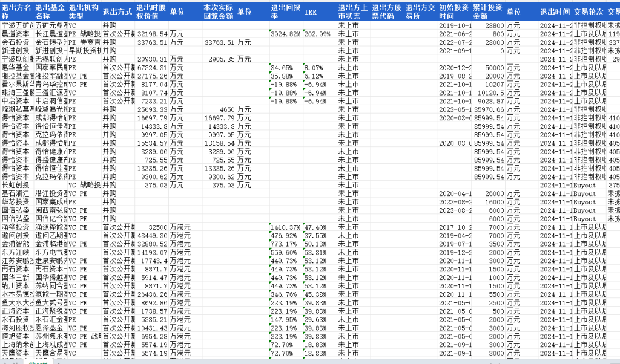Click the 本次实际回笼金额 header cell

(219, 11)
